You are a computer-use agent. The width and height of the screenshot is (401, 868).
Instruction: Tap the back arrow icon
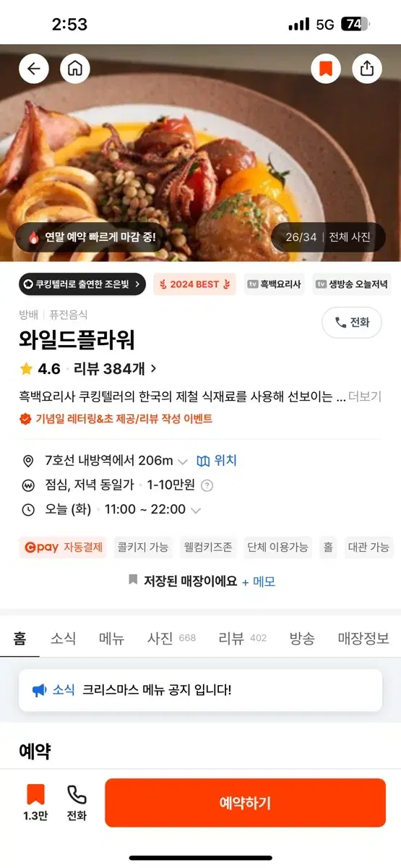coord(34,69)
